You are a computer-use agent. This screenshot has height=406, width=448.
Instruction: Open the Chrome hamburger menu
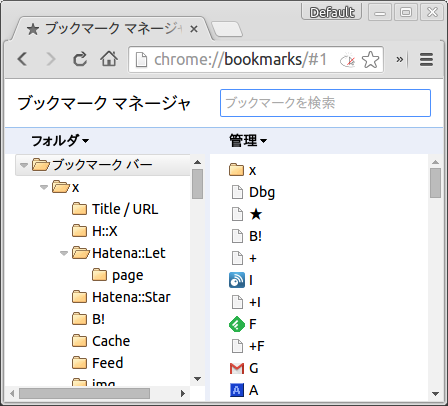coord(426,60)
